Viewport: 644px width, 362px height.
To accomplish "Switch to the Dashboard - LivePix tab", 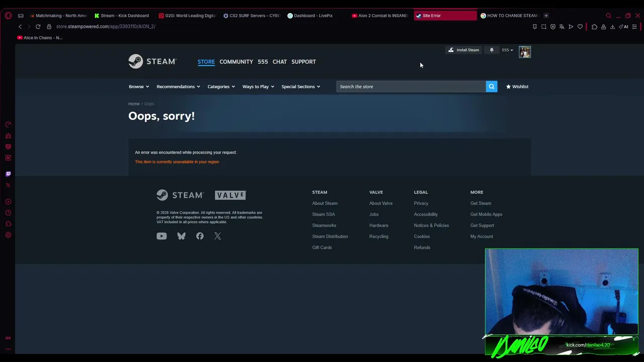I will point(315,16).
